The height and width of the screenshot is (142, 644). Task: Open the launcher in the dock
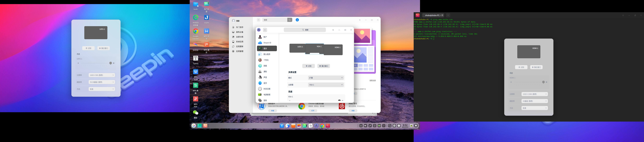pos(194,126)
